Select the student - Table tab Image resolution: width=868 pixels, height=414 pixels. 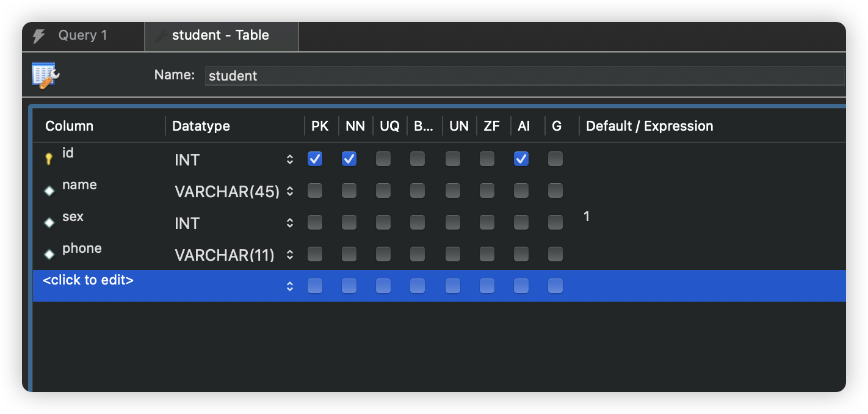click(220, 35)
